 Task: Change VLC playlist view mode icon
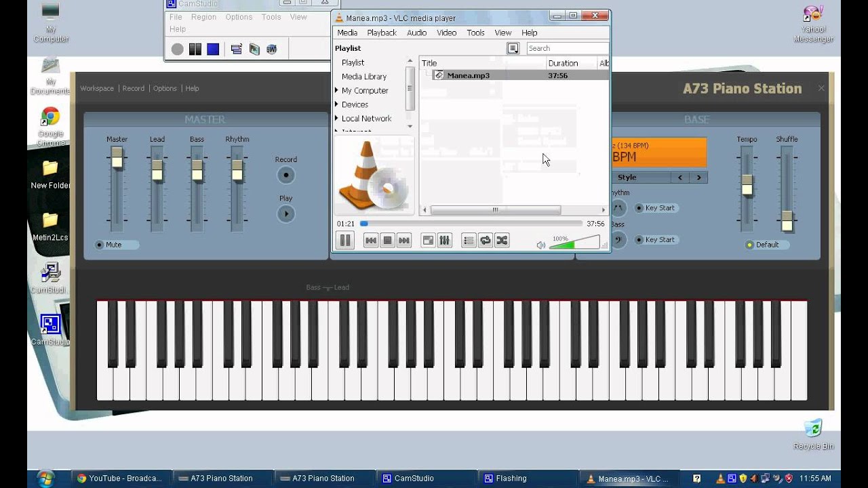(513, 48)
